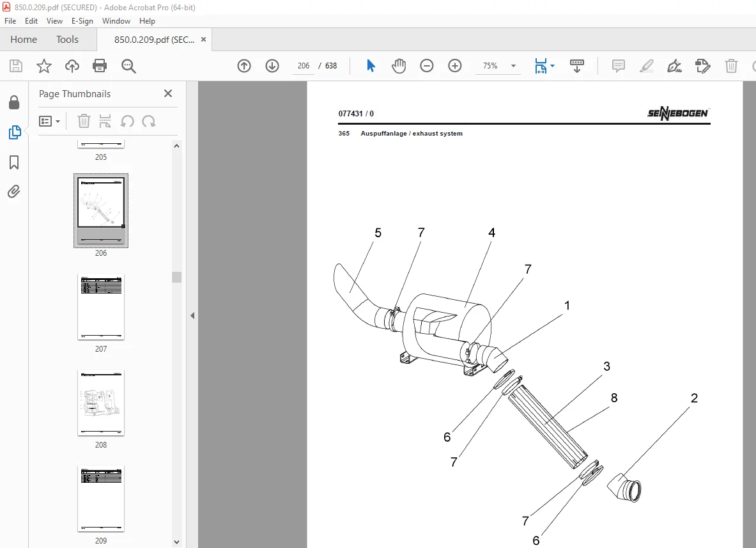The image size is (756, 548).
Task: Rotate pages counterclockwise
Action: [127, 121]
